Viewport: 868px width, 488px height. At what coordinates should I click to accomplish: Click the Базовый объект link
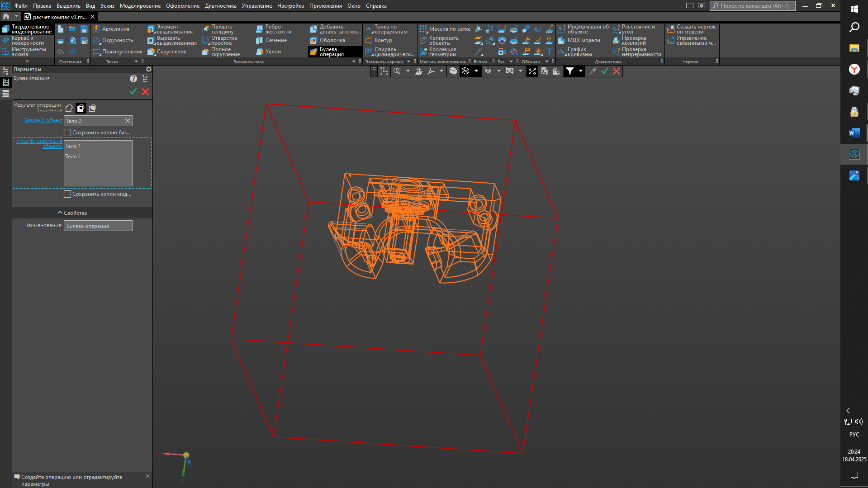(x=43, y=120)
